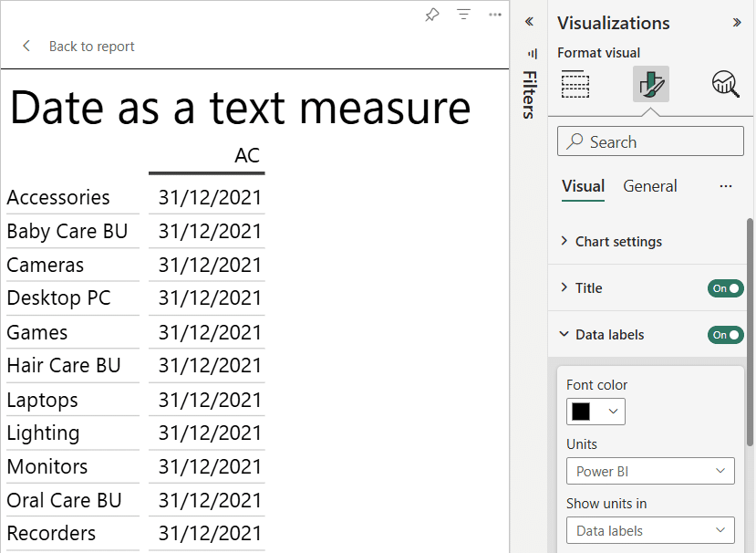The image size is (756, 553).
Task: Open the ellipsis next to General tab
Action: [726, 186]
